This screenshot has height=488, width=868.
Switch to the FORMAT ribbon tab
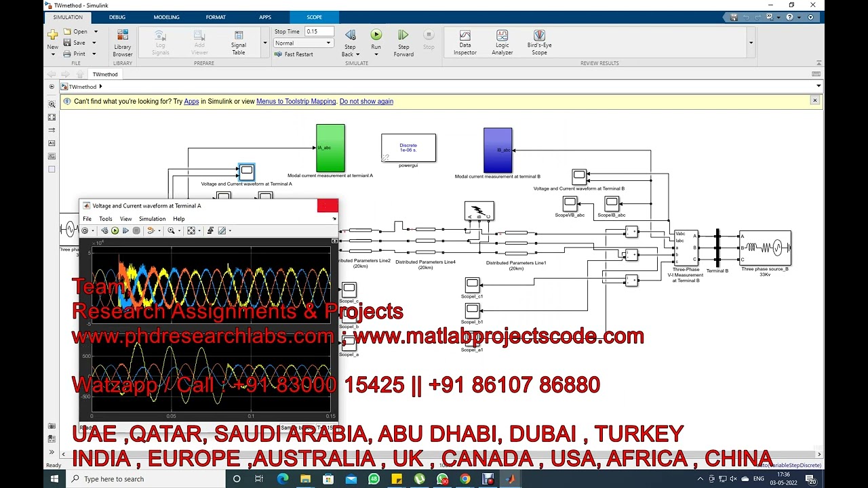click(216, 17)
